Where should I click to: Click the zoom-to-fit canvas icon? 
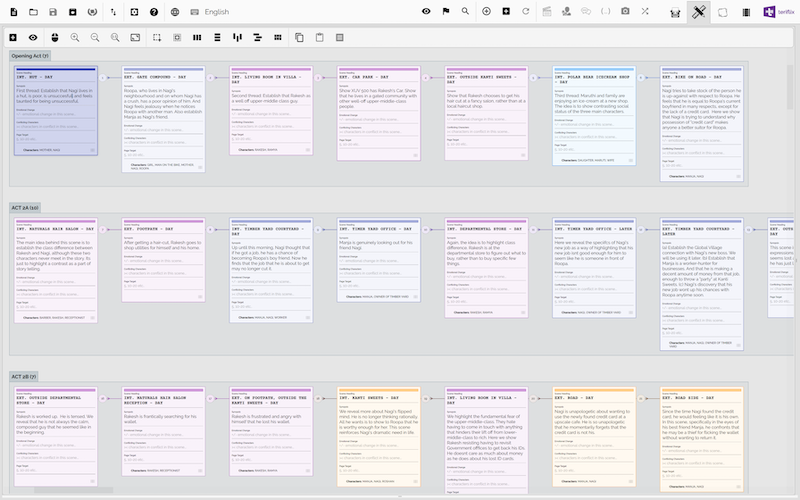click(x=135, y=37)
